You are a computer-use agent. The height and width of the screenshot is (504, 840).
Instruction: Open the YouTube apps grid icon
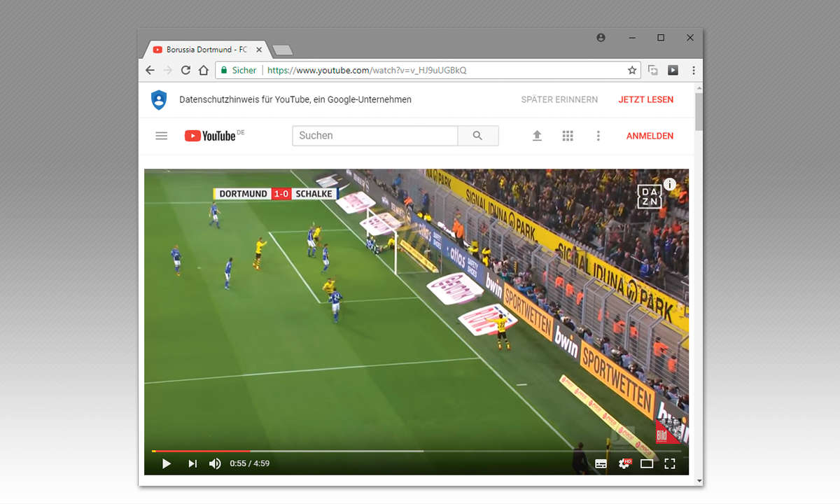click(x=568, y=136)
